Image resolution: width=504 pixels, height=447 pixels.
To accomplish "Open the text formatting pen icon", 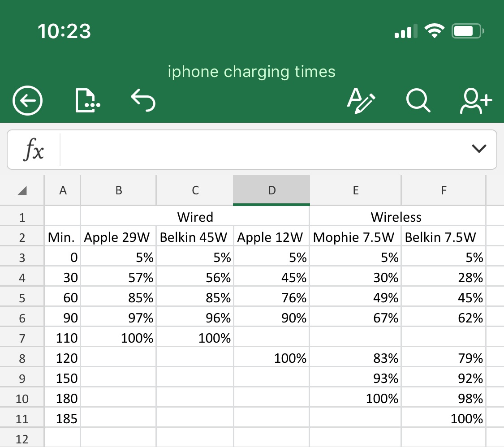I will pyautogui.click(x=361, y=100).
